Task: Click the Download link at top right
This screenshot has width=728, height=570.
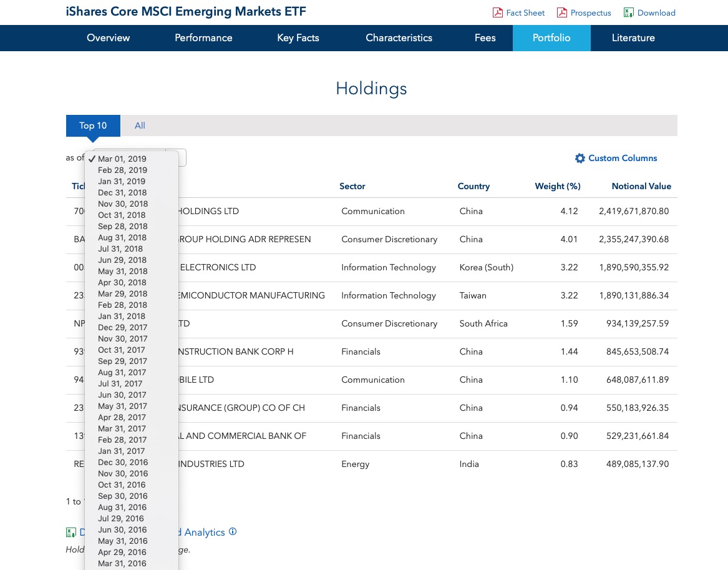Action: [656, 12]
